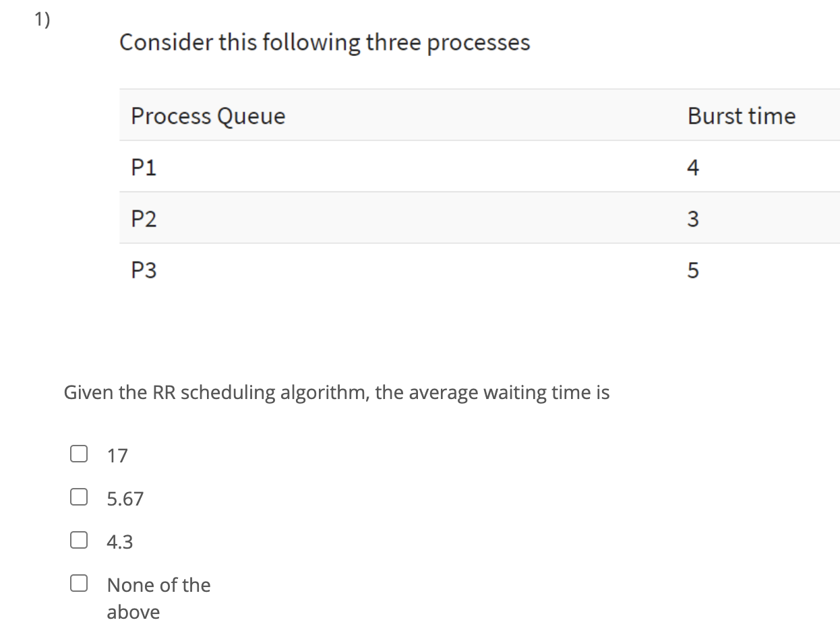Check the answer option 17
The height and width of the screenshot is (639, 840).
[x=78, y=452]
